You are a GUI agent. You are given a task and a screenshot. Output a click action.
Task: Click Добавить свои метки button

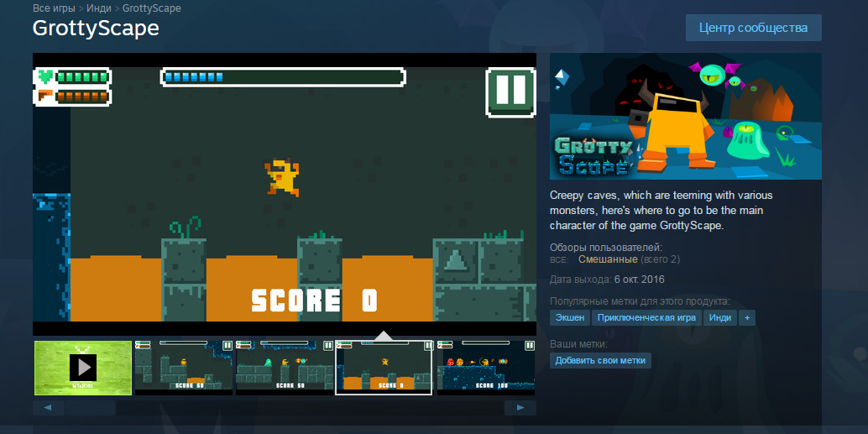click(600, 360)
